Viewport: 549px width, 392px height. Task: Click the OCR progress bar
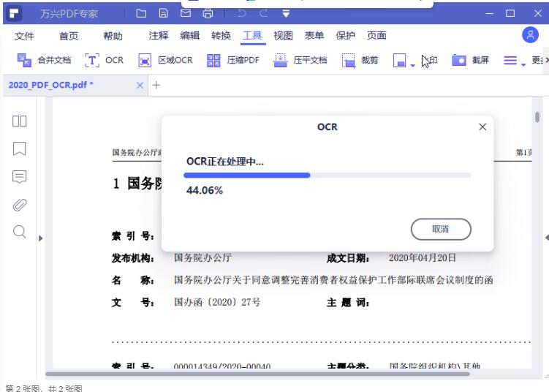point(327,175)
